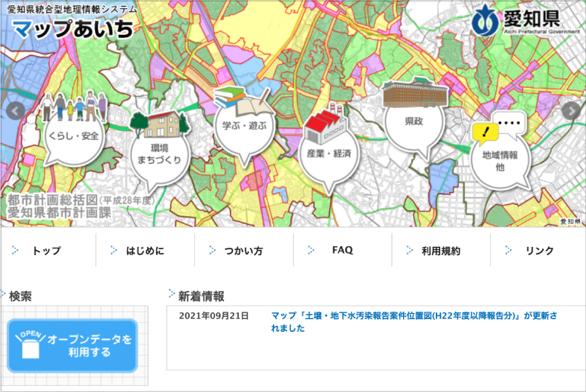Click the 愛知県統合型地理情報システム header text
The width and height of the screenshot is (586, 392).
pos(72,10)
